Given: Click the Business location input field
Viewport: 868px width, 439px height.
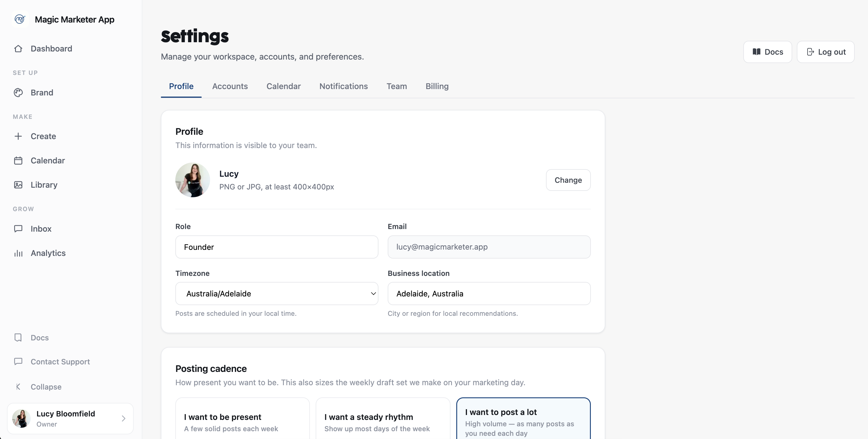Looking at the screenshot, I should 489,294.
